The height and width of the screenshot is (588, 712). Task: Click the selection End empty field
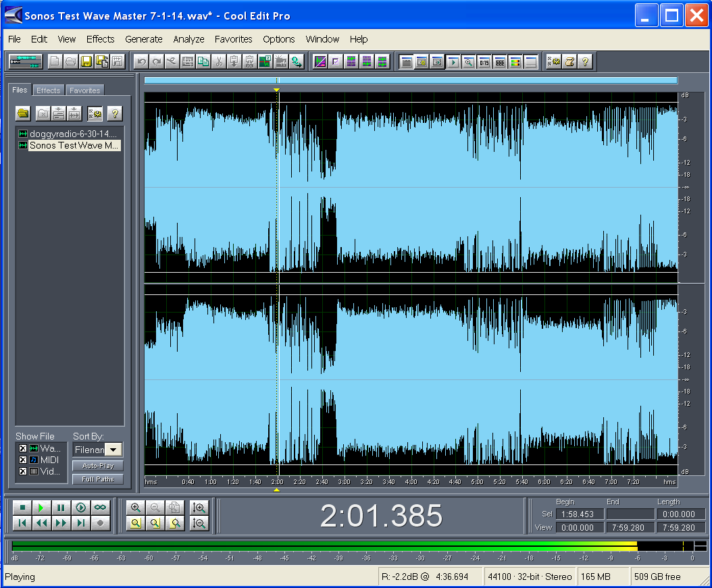point(630,514)
